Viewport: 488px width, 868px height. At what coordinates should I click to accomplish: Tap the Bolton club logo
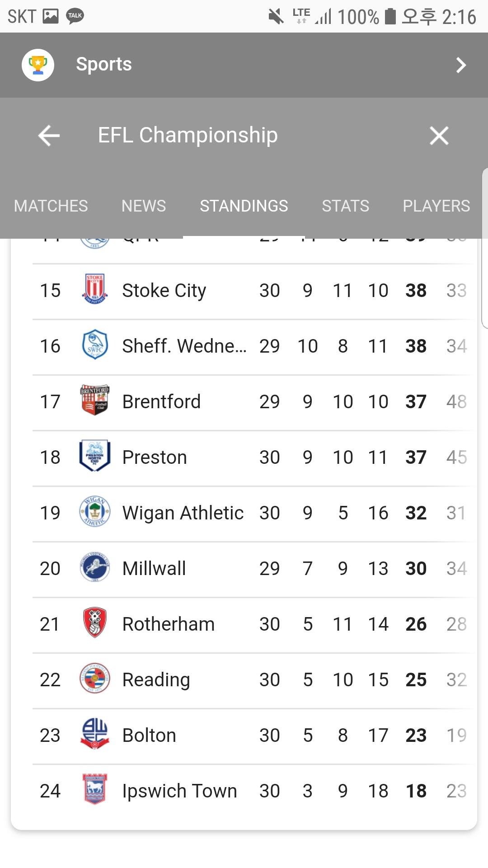click(95, 734)
